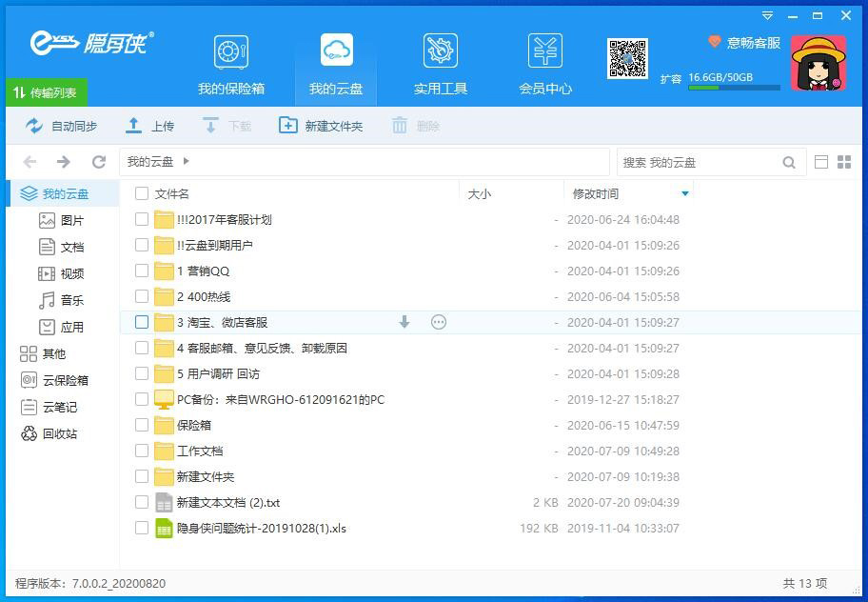Click the PC备份 monitor icon
Image resolution: width=868 pixels, height=602 pixels.
click(164, 399)
